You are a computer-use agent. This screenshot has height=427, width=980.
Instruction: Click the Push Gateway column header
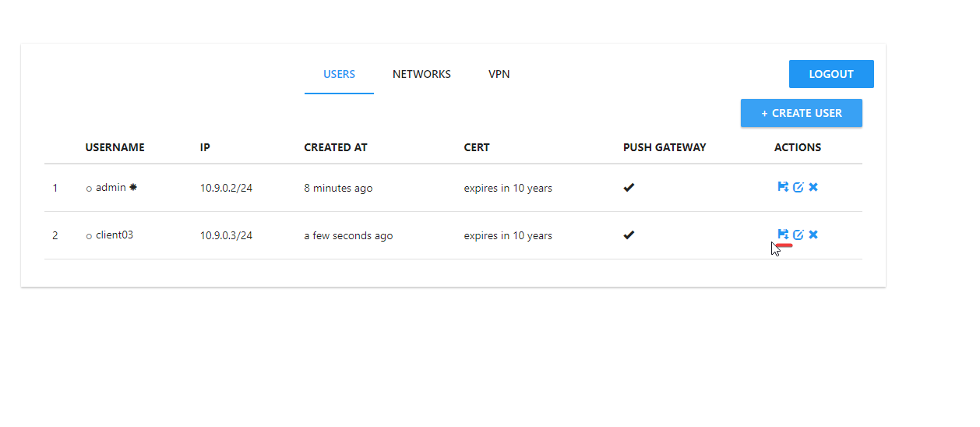pyautogui.click(x=664, y=147)
